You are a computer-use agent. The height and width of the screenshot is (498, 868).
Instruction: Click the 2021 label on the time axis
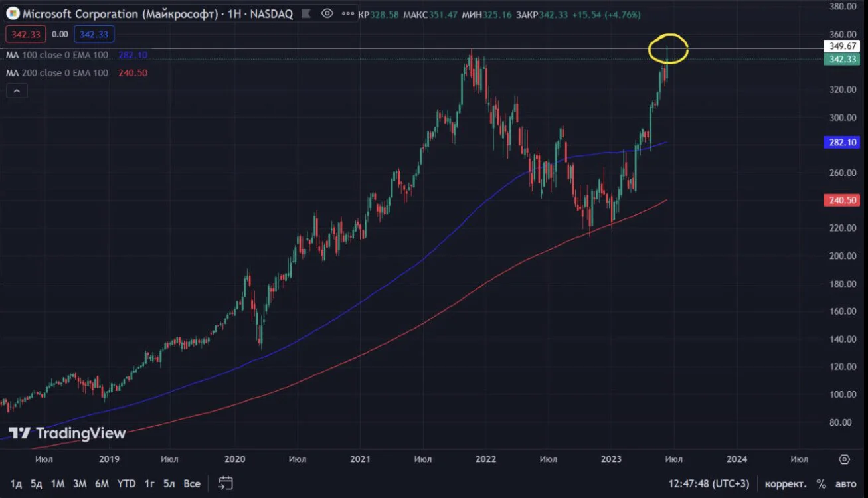coord(360,459)
